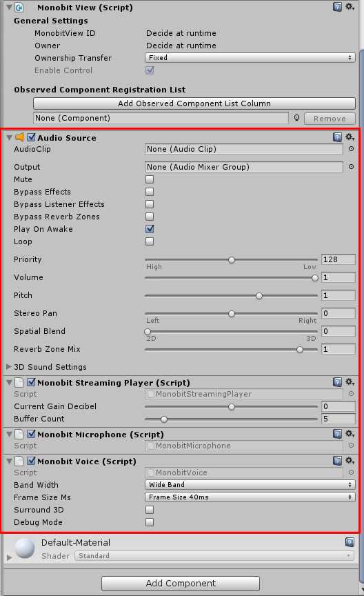This screenshot has width=364, height=596.
Task: Open the Band Width dropdown
Action: coord(250,485)
